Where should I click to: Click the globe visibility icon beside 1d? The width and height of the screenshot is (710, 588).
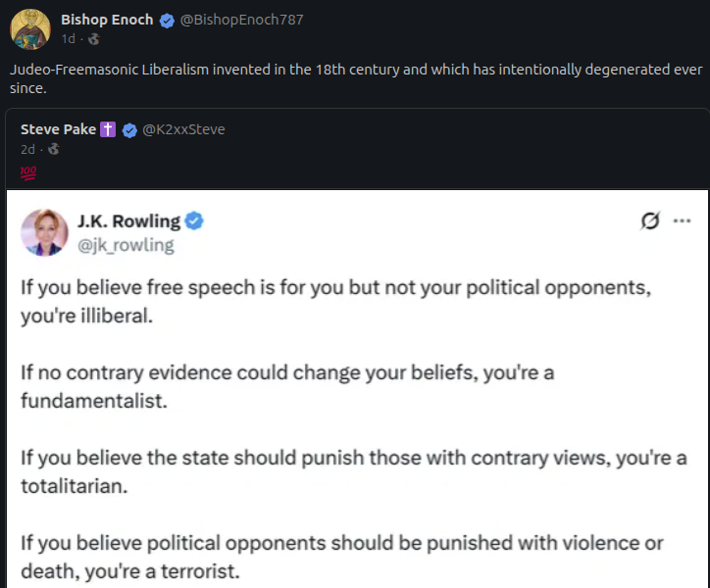[x=93, y=39]
